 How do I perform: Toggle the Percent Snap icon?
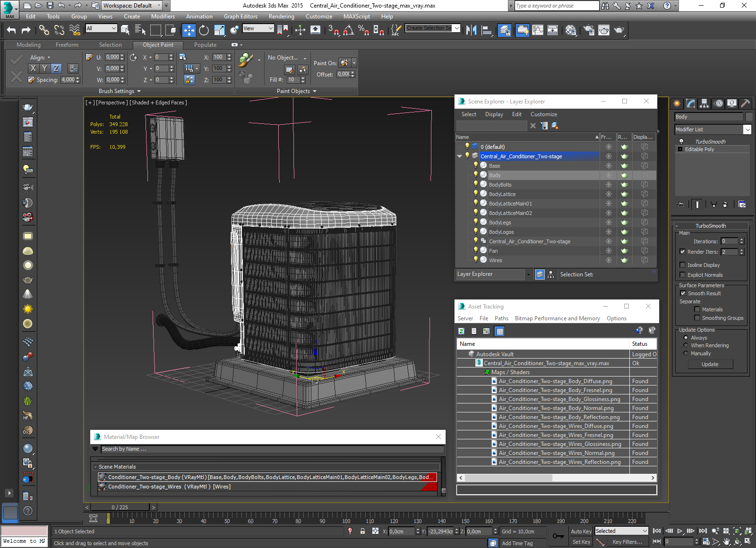(363, 30)
